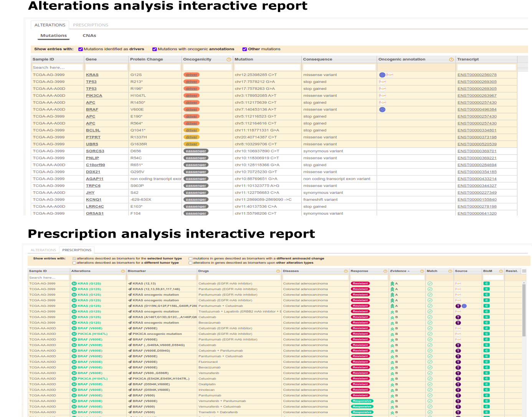
Task: Click the driver badge on the BRAF V600E row
Action: [191, 109]
